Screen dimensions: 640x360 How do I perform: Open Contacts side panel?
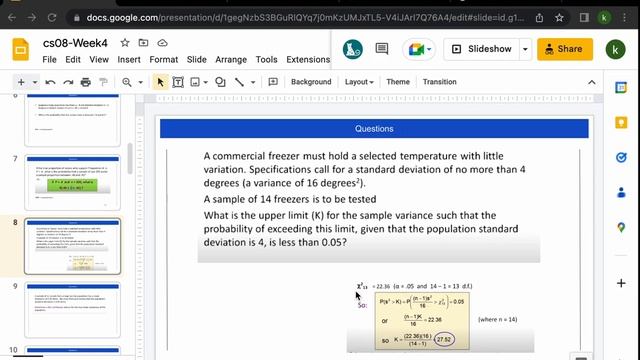coord(621,192)
